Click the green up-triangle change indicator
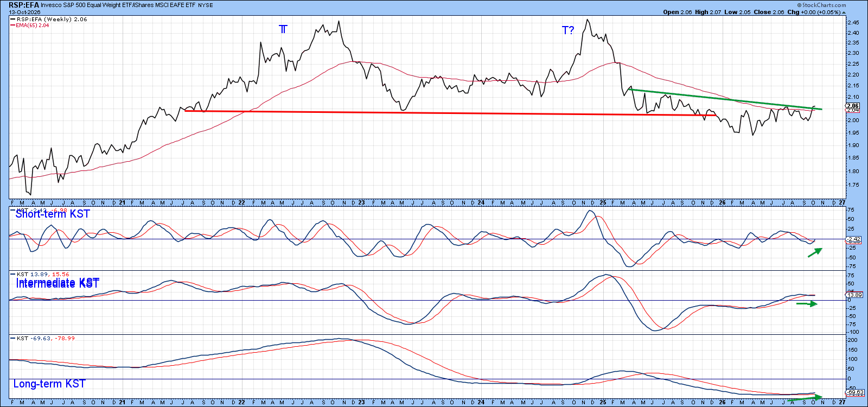This screenshot has height=407, width=868. (x=844, y=12)
